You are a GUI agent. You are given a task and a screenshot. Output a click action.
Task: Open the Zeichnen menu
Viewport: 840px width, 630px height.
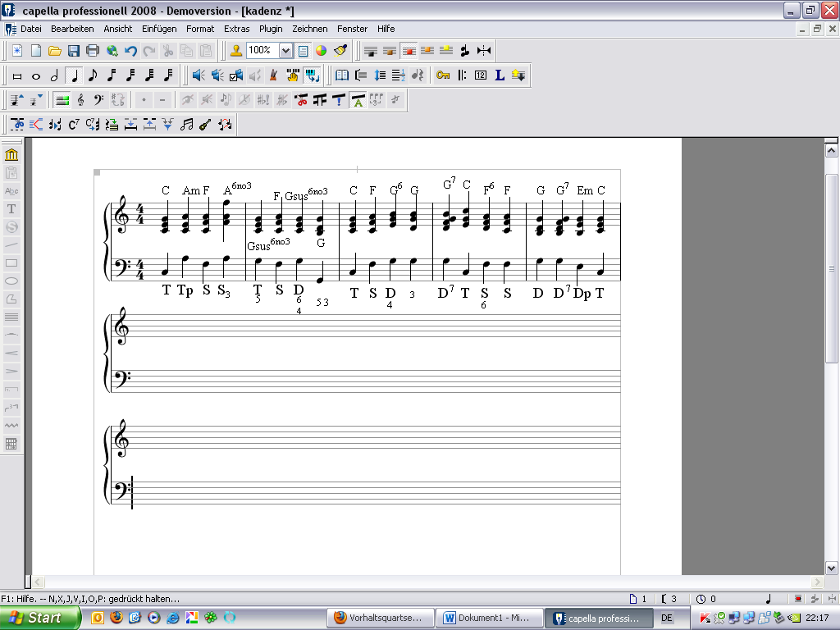point(309,29)
